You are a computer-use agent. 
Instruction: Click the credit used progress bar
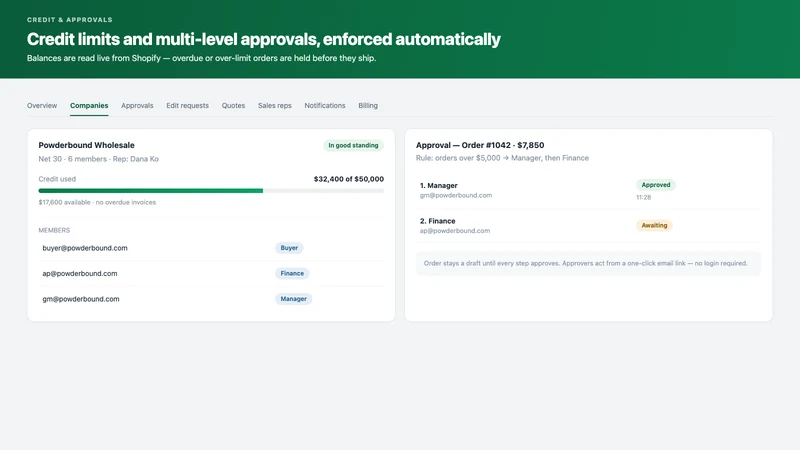tap(211, 191)
